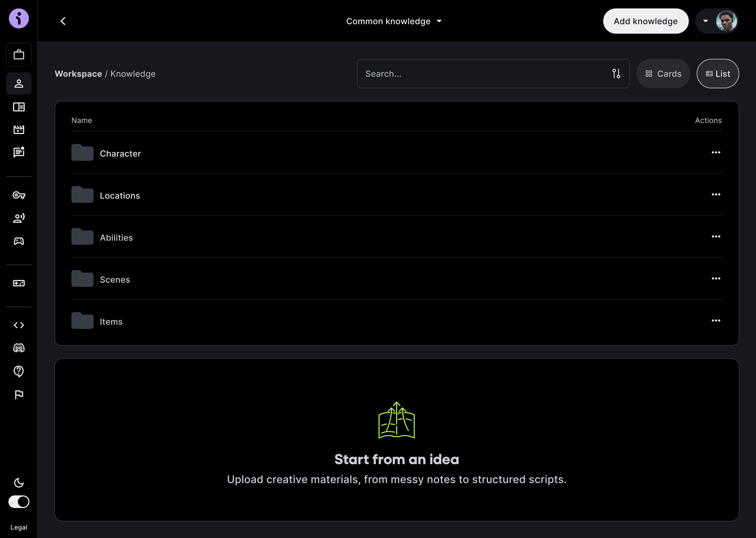This screenshot has height=538, width=756.
Task: Open the knowledge book icon in sidebar
Action: tap(19, 107)
